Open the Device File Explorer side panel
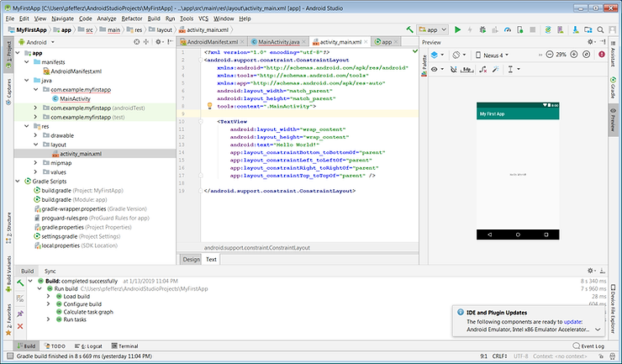The width and height of the screenshot is (622, 364). click(613, 309)
